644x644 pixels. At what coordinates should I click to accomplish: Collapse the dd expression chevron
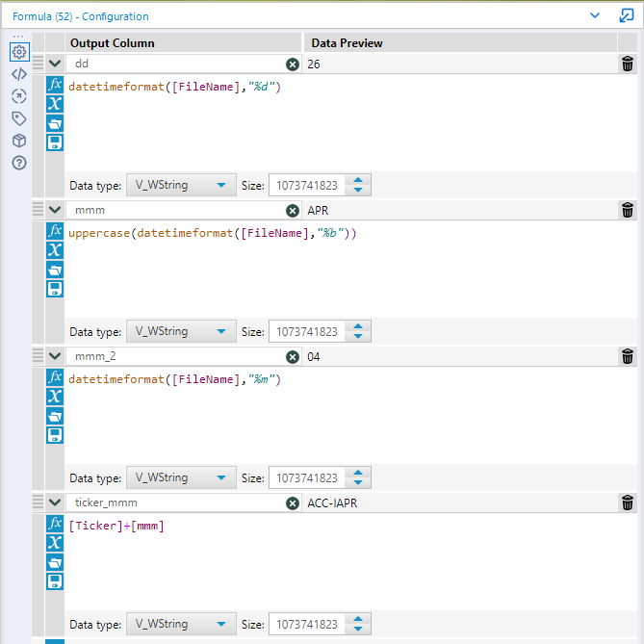[55, 64]
